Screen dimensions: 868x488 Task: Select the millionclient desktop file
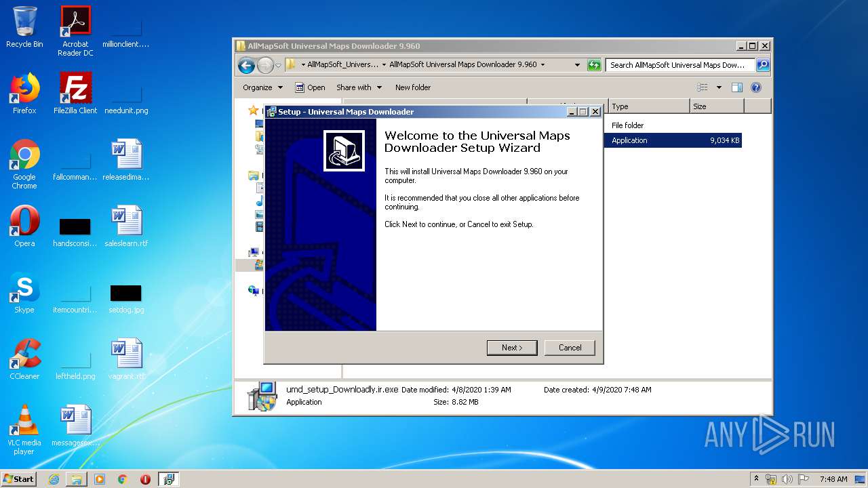point(126,31)
